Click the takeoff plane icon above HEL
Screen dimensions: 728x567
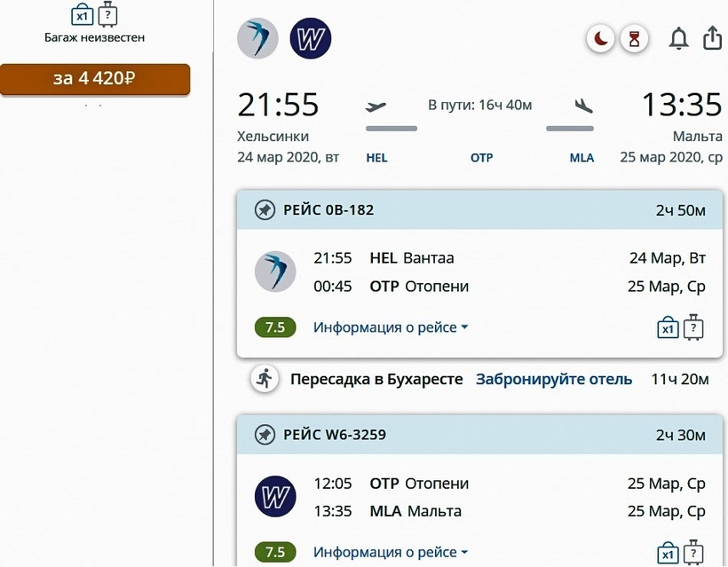[376, 106]
